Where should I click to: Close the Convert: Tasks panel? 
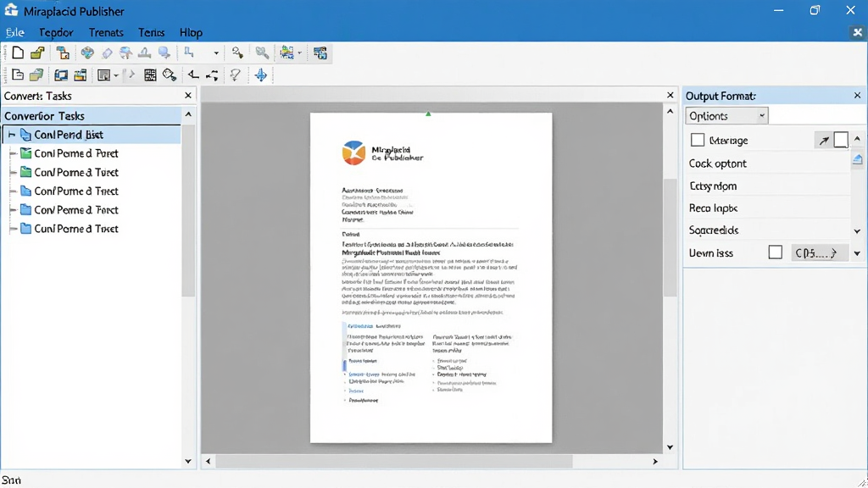click(188, 95)
